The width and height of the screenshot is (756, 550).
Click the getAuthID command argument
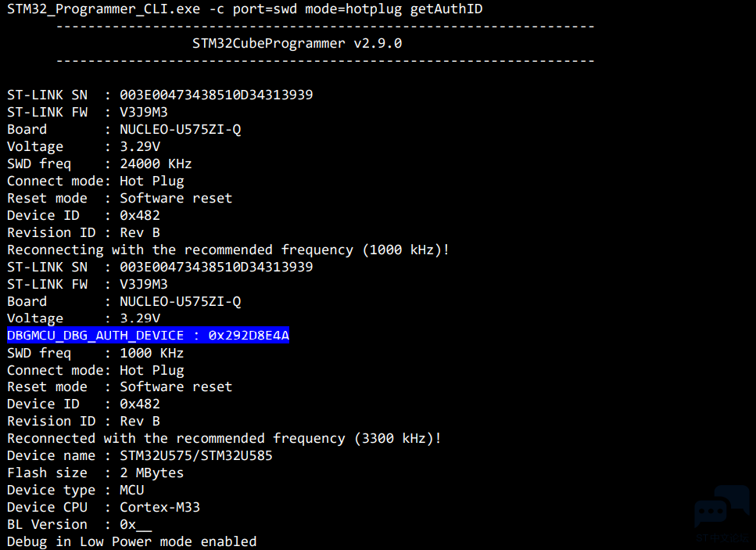click(446, 9)
